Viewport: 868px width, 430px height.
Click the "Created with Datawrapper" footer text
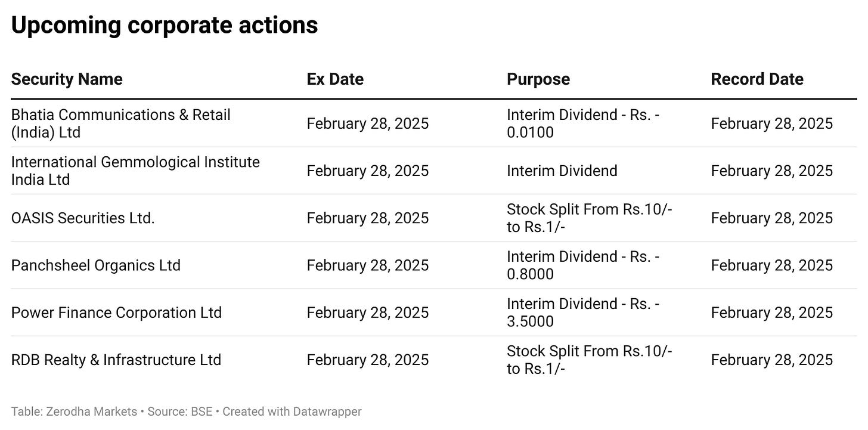292,412
